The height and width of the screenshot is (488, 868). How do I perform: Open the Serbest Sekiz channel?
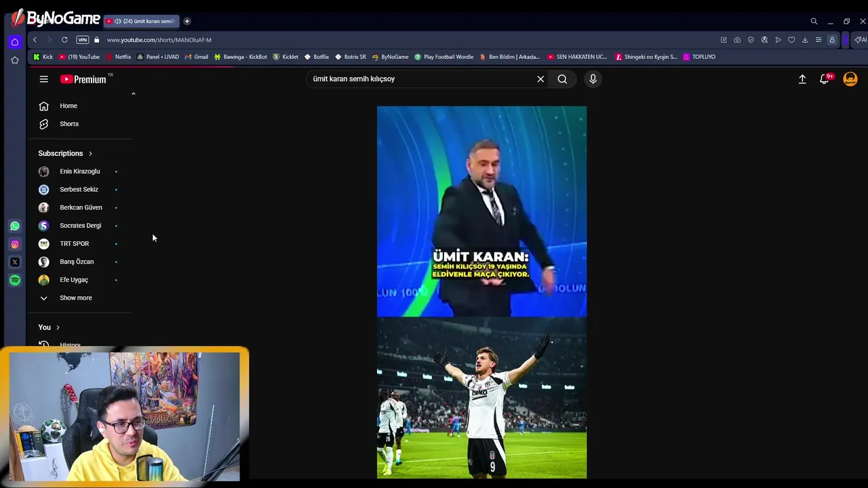79,190
